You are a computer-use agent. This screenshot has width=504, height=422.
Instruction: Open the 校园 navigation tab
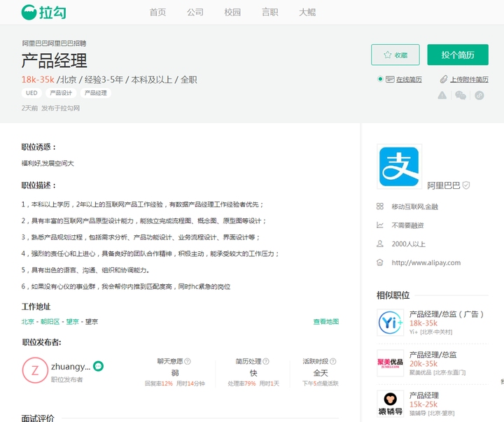point(232,12)
